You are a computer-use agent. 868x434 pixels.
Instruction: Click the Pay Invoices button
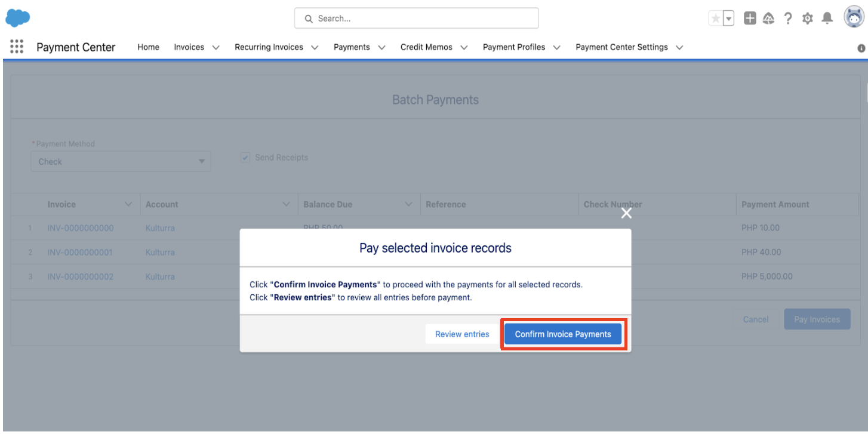817,319
